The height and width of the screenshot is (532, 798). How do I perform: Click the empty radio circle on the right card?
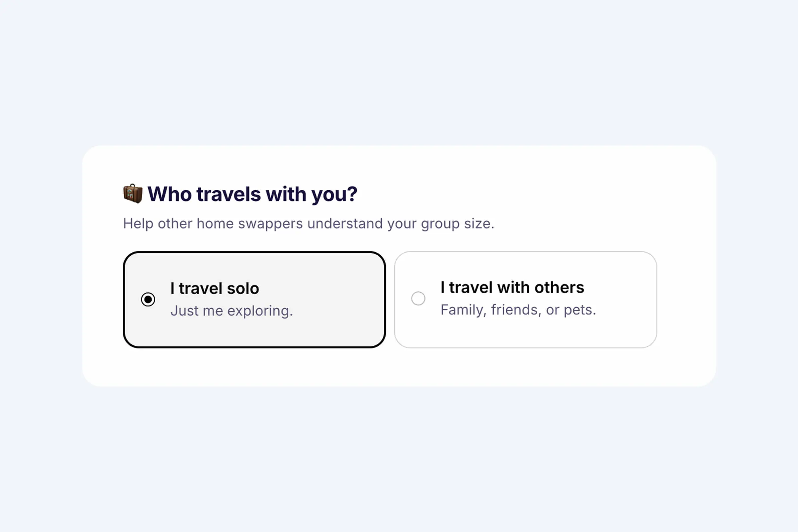click(x=418, y=299)
